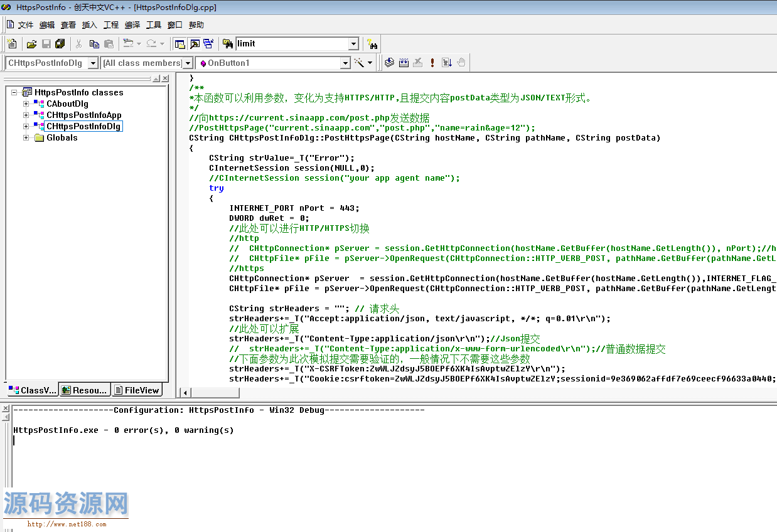Click the Window List toolbar button
This screenshot has width=777, height=532.
pyautogui.click(x=208, y=44)
